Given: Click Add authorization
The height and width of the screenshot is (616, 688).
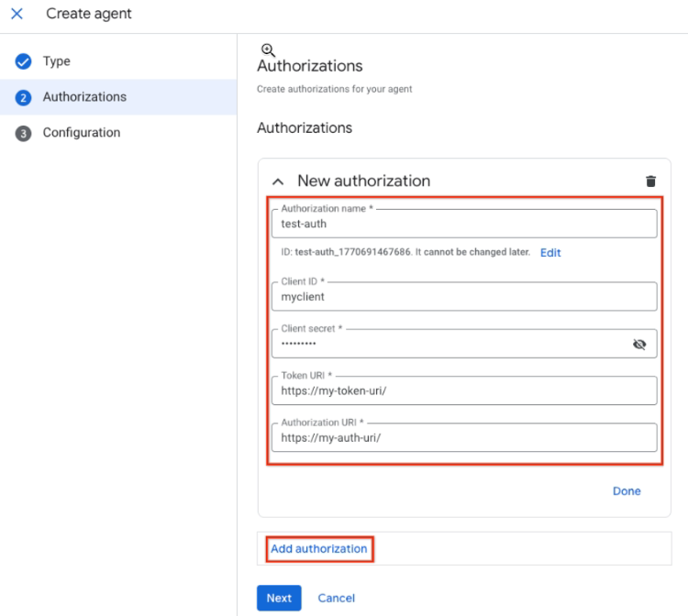Looking at the screenshot, I should click(x=318, y=549).
